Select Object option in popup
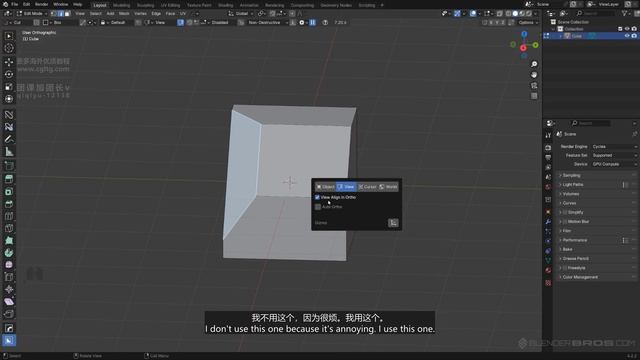This screenshot has height=360, width=640. [325, 187]
